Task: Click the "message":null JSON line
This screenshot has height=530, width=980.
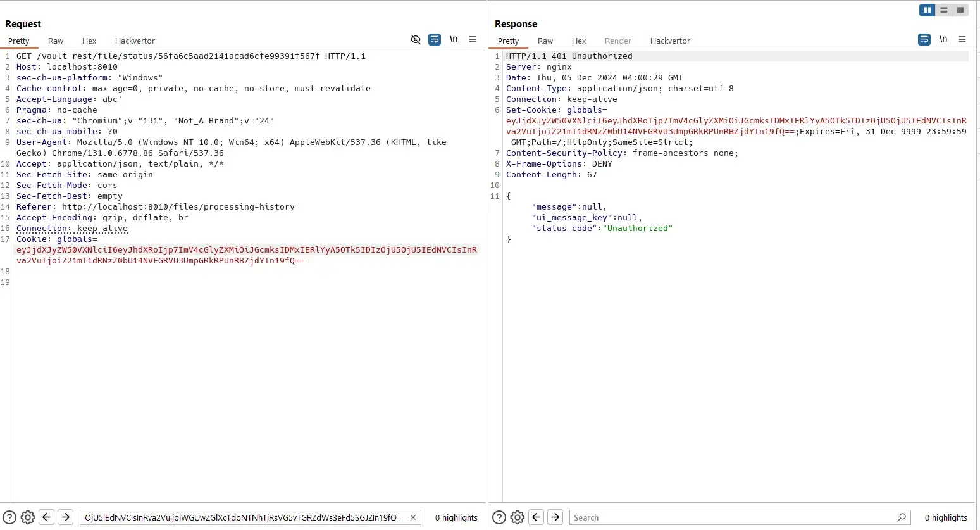Action: (569, 206)
